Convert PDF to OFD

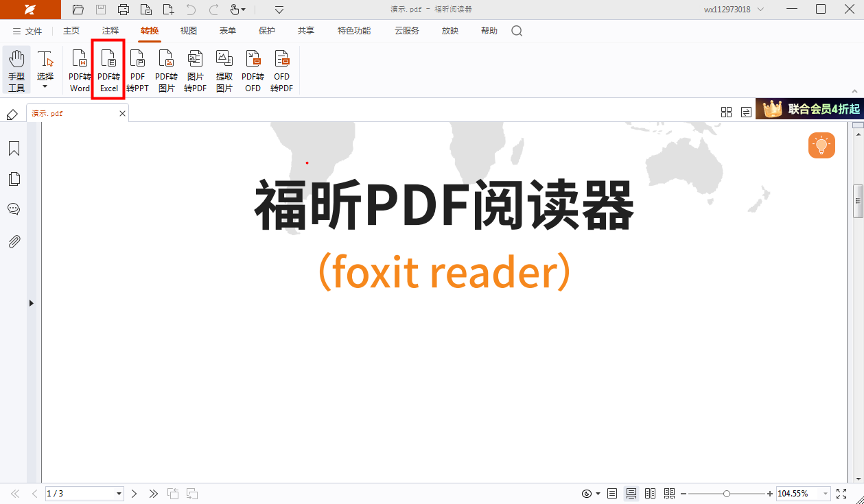pos(253,71)
